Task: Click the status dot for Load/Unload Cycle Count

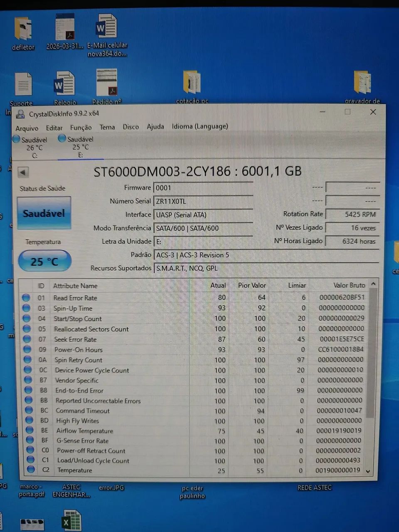Action: pyautogui.click(x=30, y=460)
